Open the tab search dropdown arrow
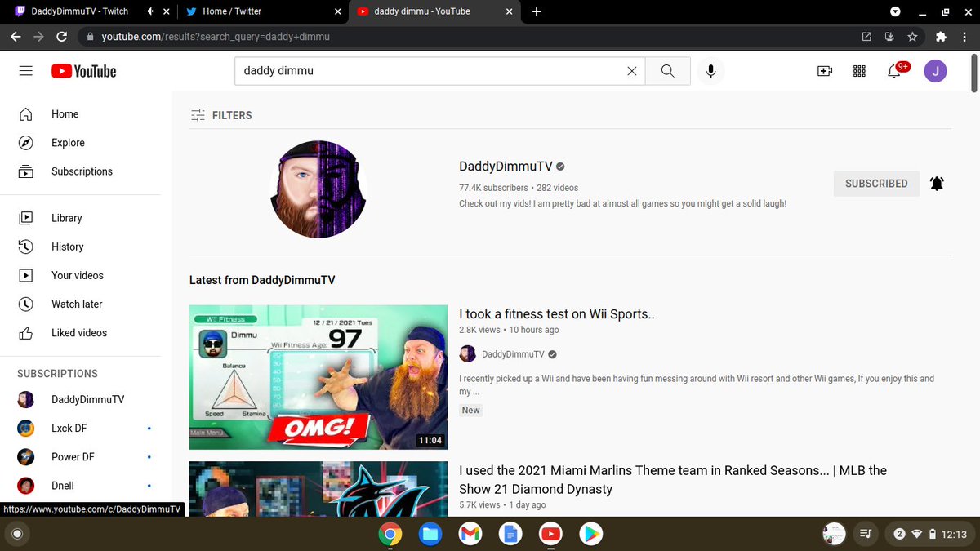 (896, 11)
